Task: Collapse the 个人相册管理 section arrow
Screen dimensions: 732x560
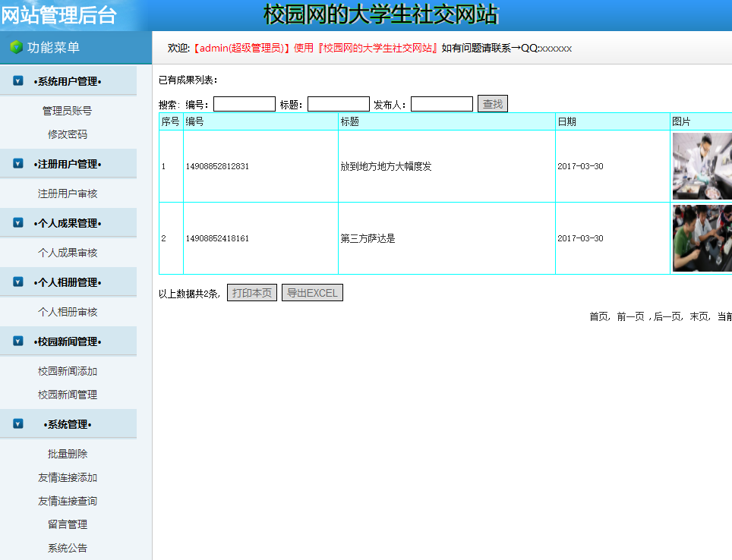Action: tap(17, 282)
